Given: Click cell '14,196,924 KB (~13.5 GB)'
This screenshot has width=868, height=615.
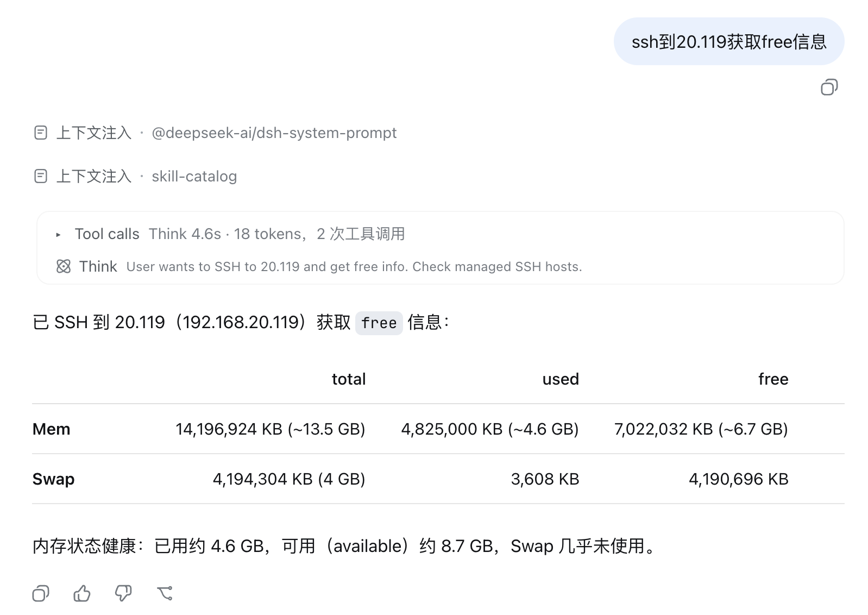Looking at the screenshot, I should pyautogui.click(x=271, y=429).
